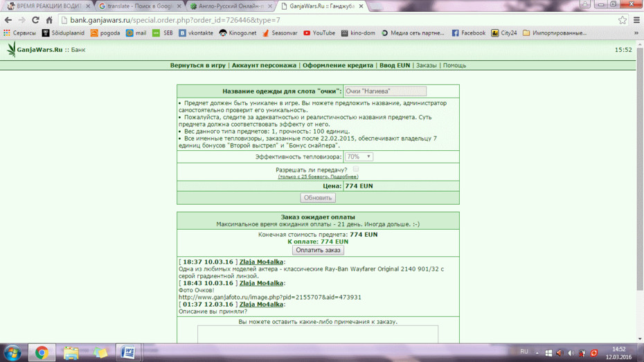Open the Sõiduplaanid bookmark
This screenshot has height=362, width=644.
pos(63,33)
